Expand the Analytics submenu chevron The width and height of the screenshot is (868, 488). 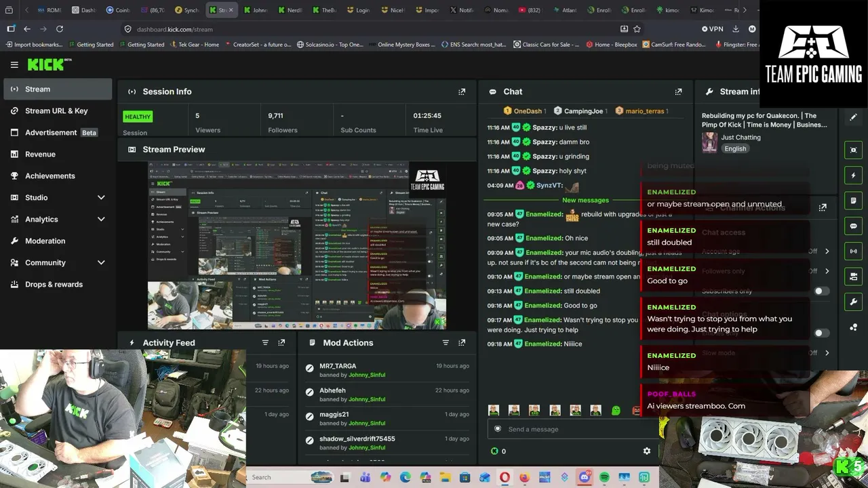(101, 219)
